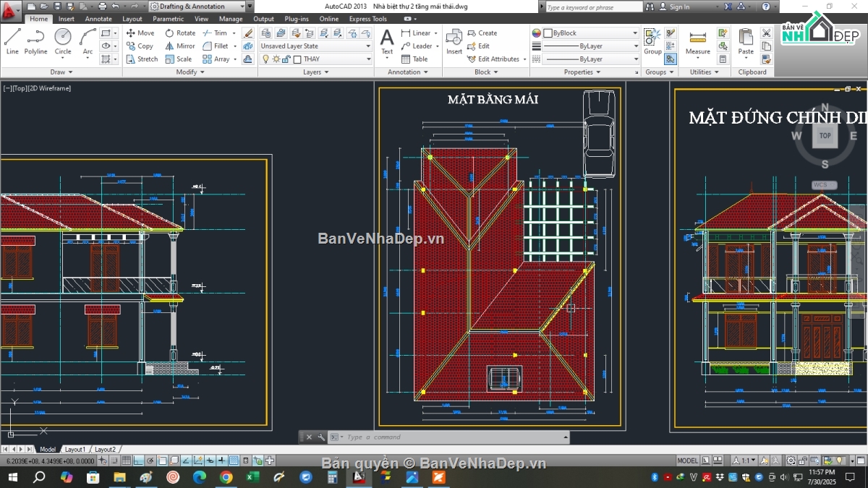
Task: Toggle the THAY layer lightbulb on/off
Action: (265, 59)
